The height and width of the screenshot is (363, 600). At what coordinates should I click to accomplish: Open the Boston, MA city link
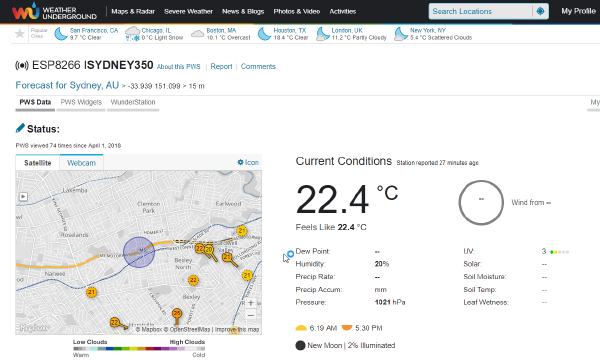(221, 30)
